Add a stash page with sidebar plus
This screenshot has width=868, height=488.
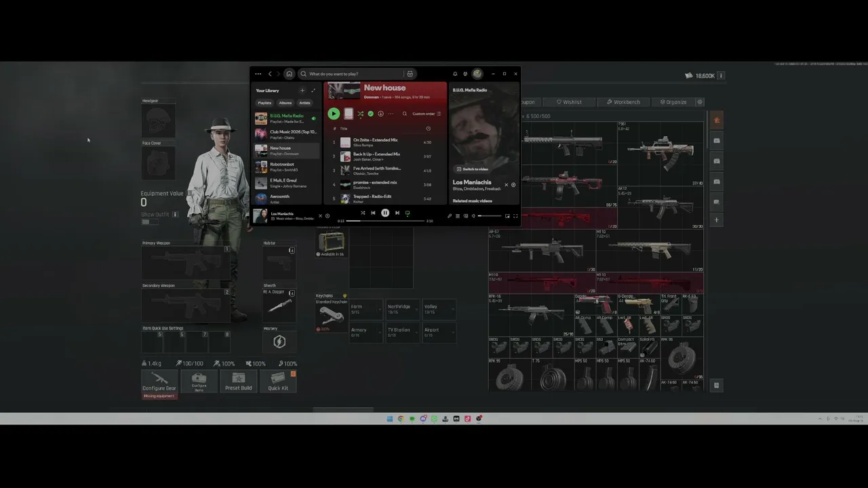717,220
